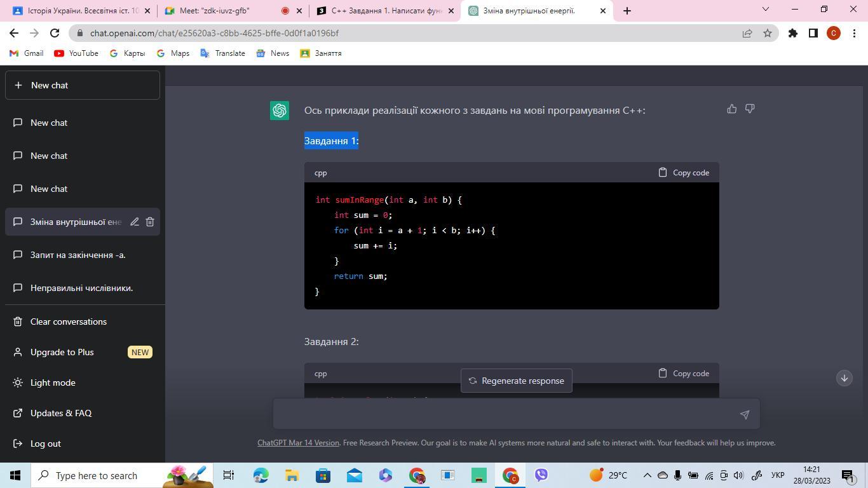This screenshot has height=488, width=868.
Task: Click the thumbs down icon on response
Action: point(750,109)
